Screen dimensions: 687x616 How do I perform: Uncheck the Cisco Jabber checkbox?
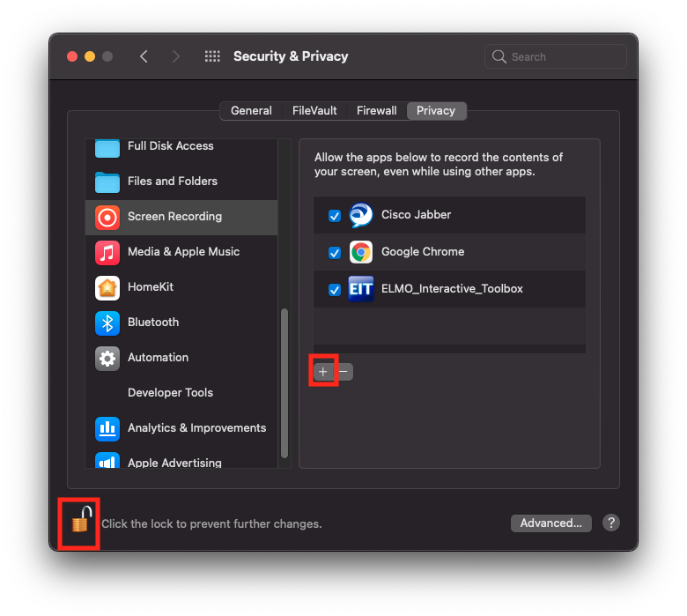pyautogui.click(x=335, y=216)
